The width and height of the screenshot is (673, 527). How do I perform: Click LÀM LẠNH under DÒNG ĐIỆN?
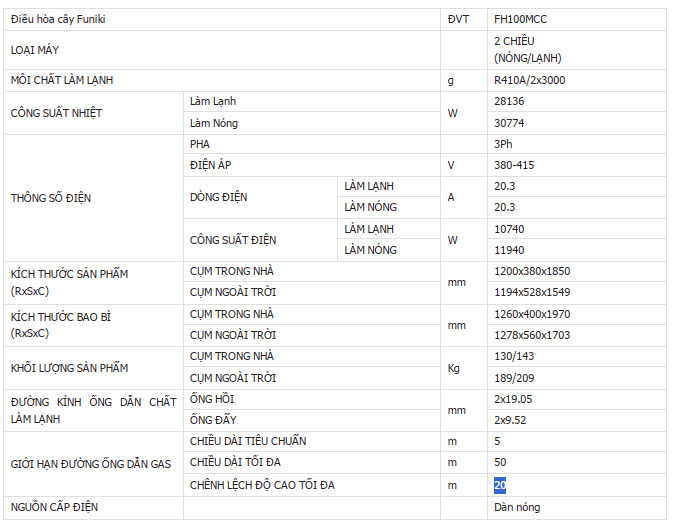tap(369, 186)
